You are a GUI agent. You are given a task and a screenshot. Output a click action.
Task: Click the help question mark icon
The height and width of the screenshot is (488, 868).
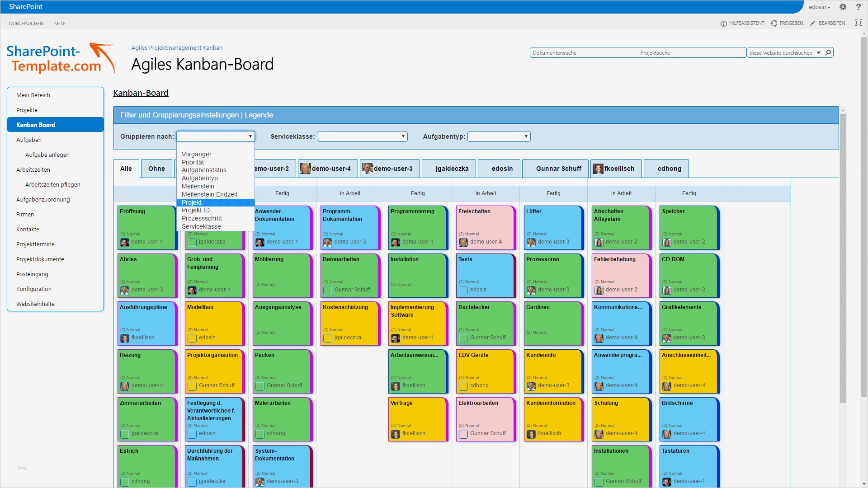click(858, 7)
